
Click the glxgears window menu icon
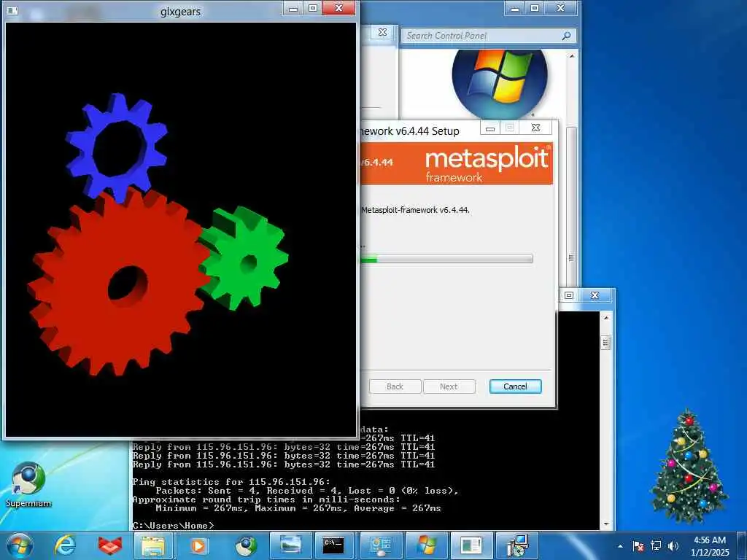(x=12, y=10)
